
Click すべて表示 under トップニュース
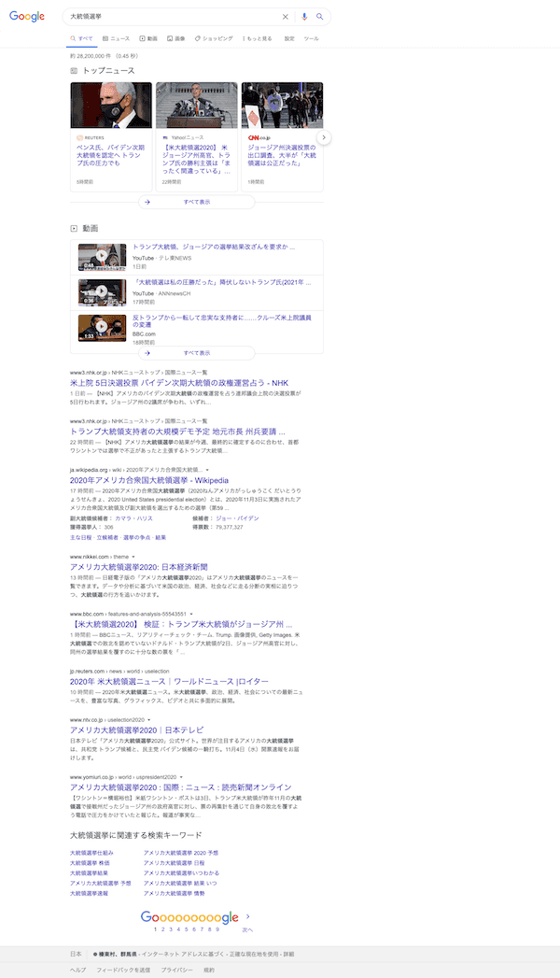(197, 202)
